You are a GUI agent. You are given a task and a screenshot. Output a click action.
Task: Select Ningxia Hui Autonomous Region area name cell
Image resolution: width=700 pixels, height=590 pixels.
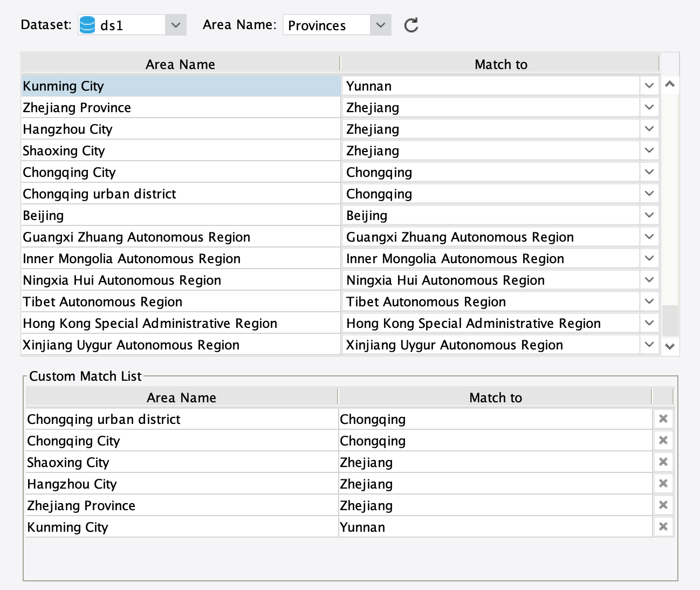pos(181,280)
